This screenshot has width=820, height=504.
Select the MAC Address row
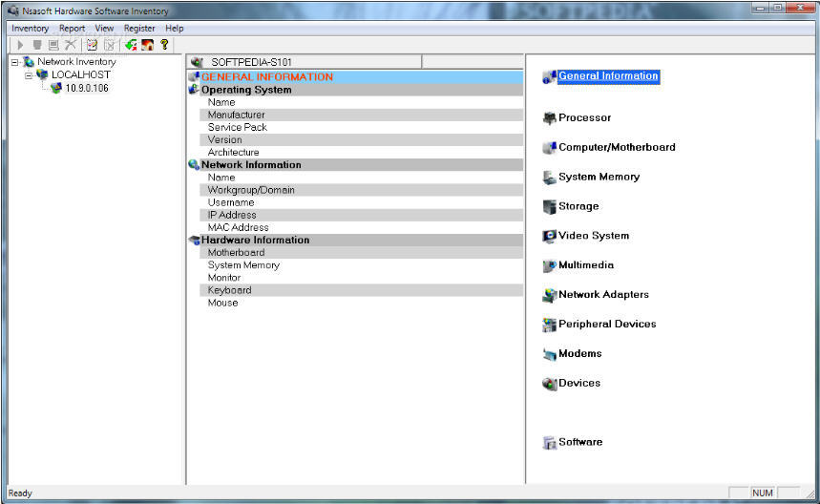(361, 227)
